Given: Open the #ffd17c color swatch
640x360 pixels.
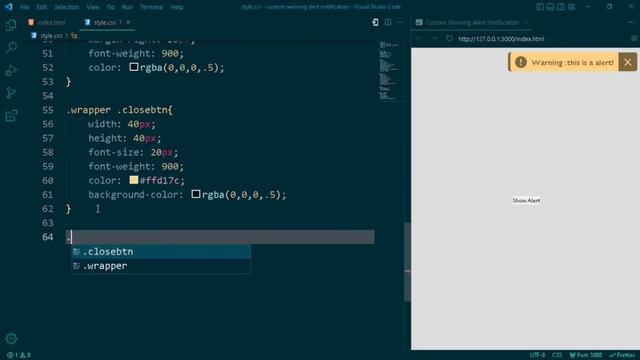Looking at the screenshot, I should tap(134, 180).
